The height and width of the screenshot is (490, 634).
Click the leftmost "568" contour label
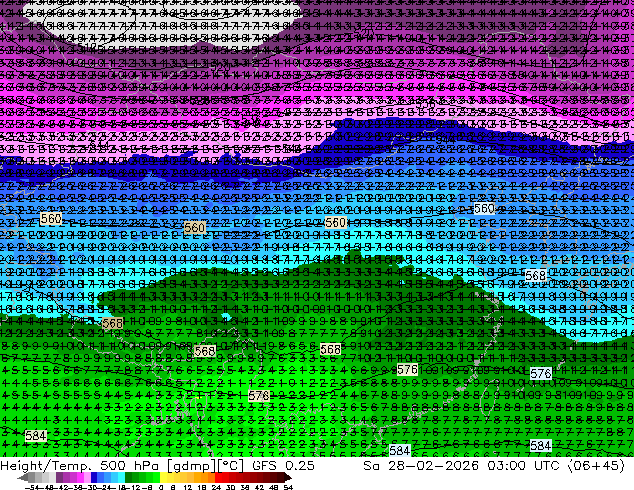(112, 323)
